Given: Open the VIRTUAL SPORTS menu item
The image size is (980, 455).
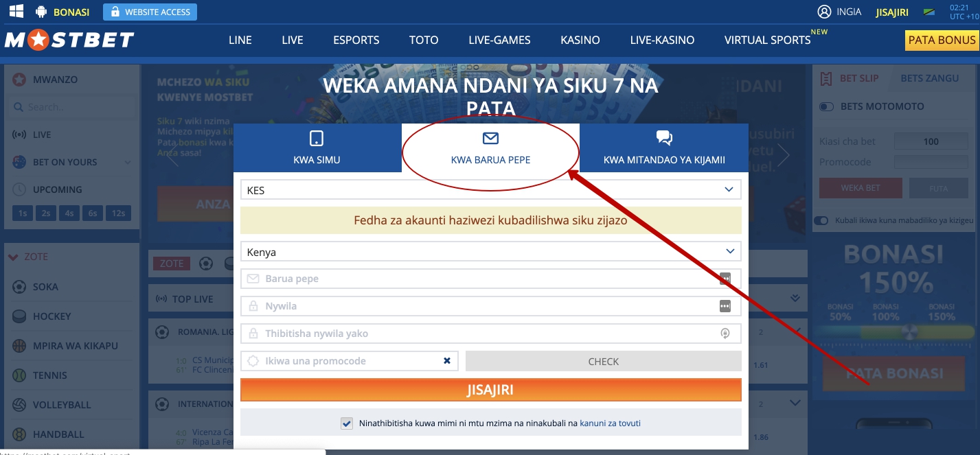Looking at the screenshot, I should 768,40.
